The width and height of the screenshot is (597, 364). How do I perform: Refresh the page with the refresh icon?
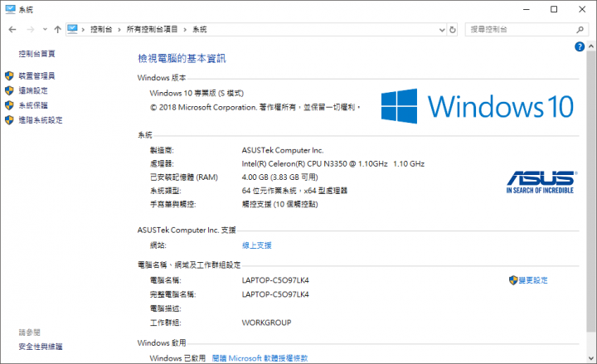click(x=453, y=30)
